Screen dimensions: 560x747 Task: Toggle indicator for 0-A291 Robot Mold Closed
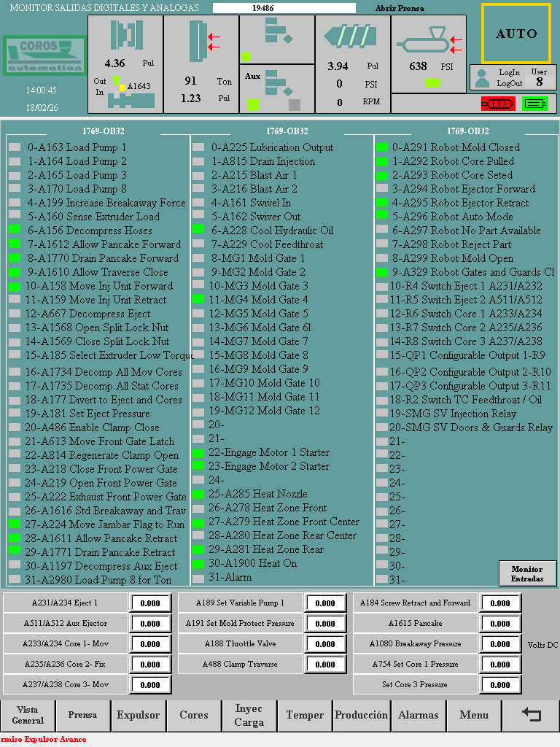381,147
